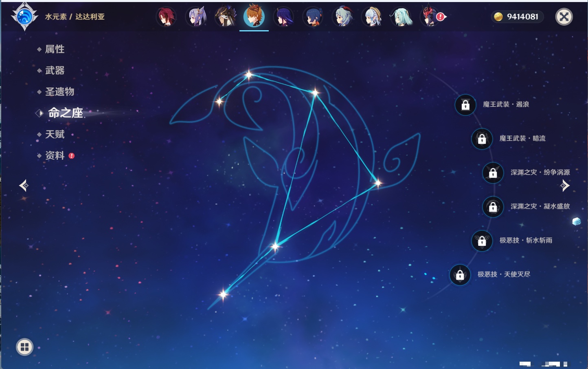Select Ganyu's avatar with red horns
This screenshot has height=369, width=588.
click(342, 17)
